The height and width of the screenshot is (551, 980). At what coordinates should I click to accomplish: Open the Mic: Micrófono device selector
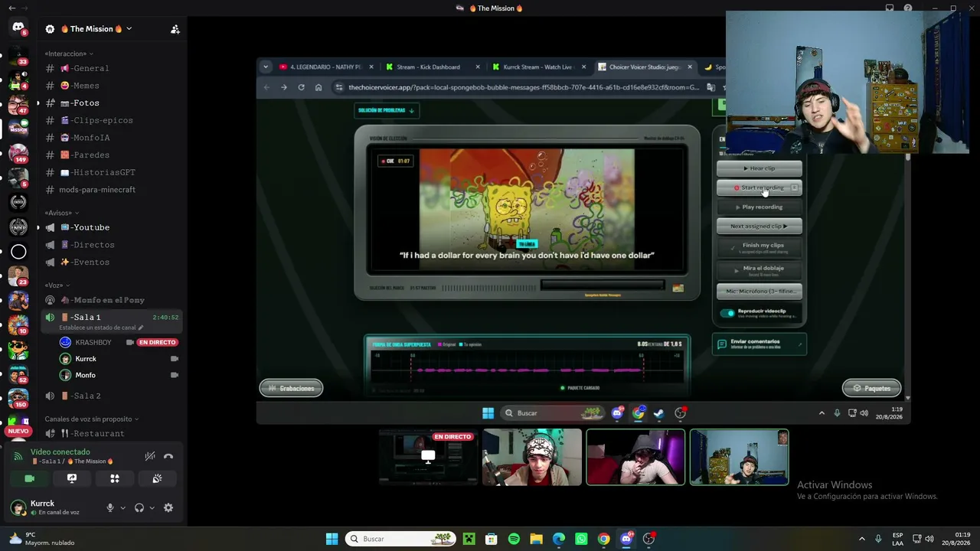[x=759, y=291]
